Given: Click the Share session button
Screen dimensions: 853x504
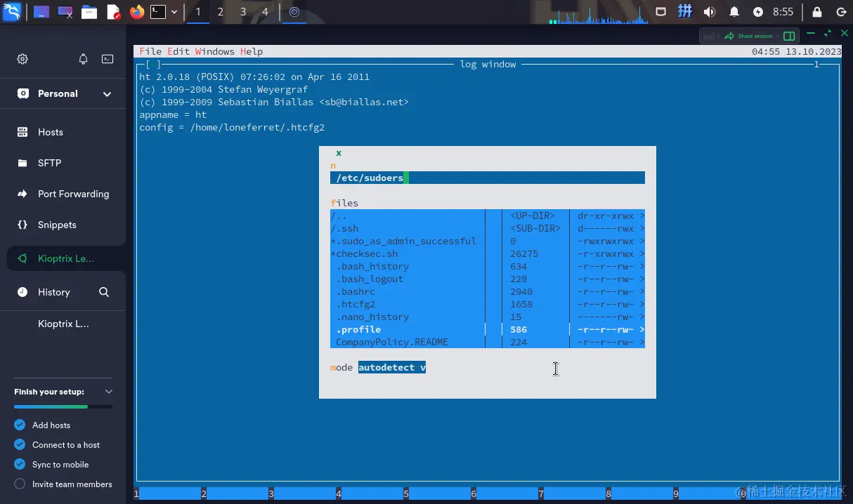Looking at the screenshot, I should 749,36.
